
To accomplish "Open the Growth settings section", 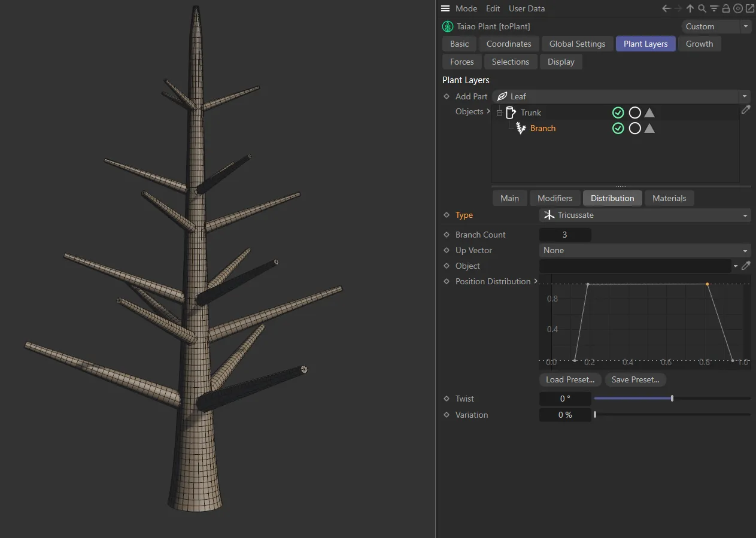I will tap(699, 44).
